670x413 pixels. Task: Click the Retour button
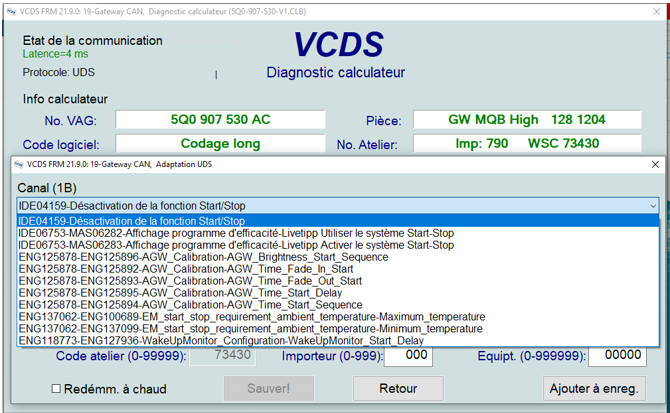(x=398, y=388)
